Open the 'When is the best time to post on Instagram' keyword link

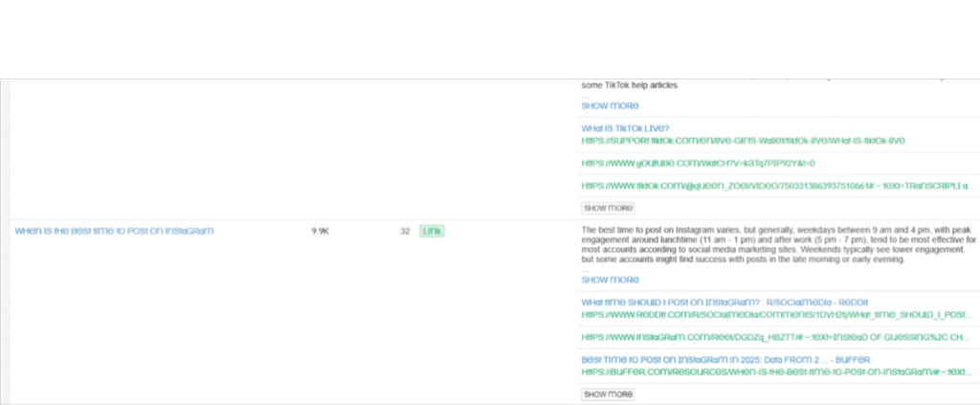(115, 231)
